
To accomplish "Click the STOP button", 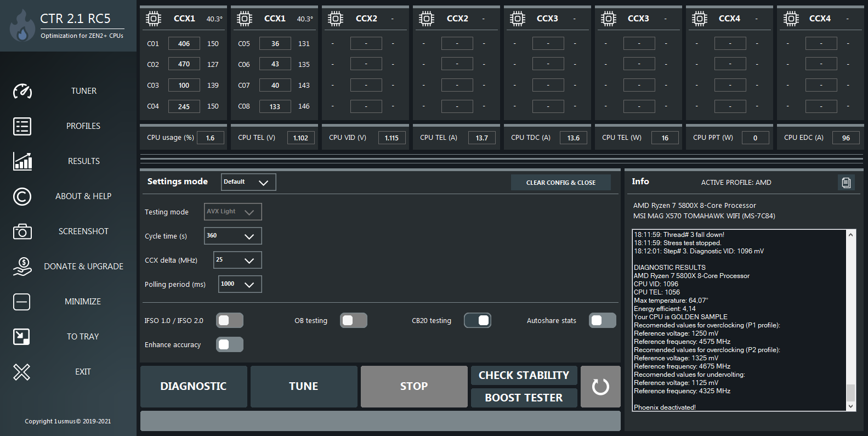I will (414, 387).
